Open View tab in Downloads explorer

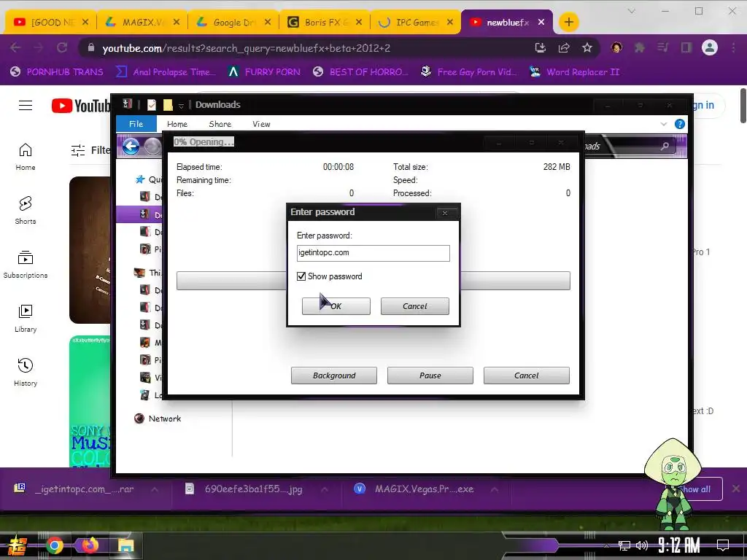[261, 124]
